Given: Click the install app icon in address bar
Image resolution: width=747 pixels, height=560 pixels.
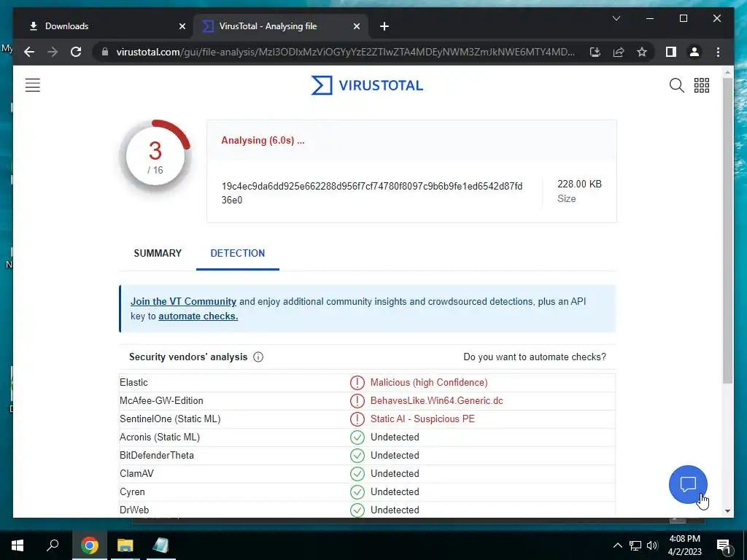Looking at the screenshot, I should click(595, 52).
